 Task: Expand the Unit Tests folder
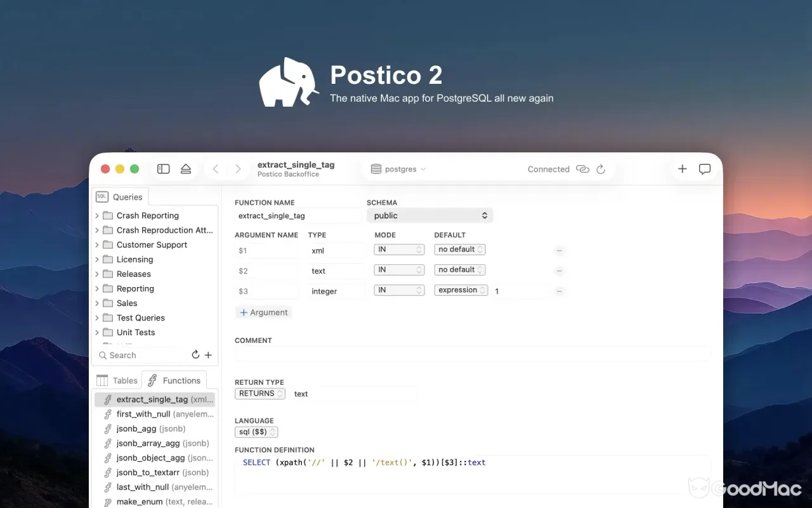[97, 332]
